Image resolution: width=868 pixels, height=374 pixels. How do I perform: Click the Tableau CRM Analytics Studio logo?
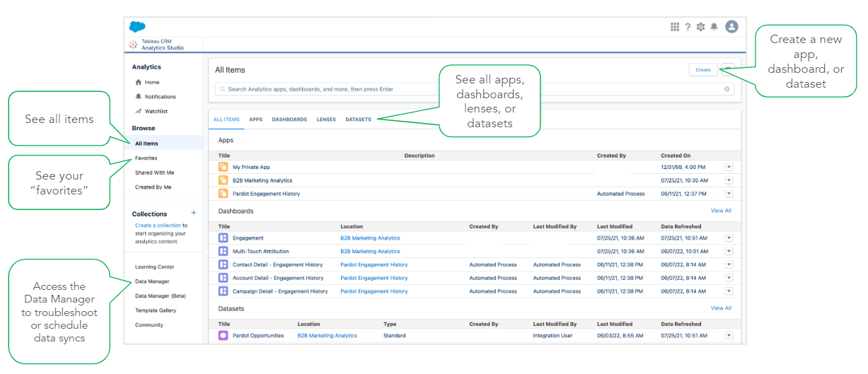pyautogui.click(x=133, y=45)
